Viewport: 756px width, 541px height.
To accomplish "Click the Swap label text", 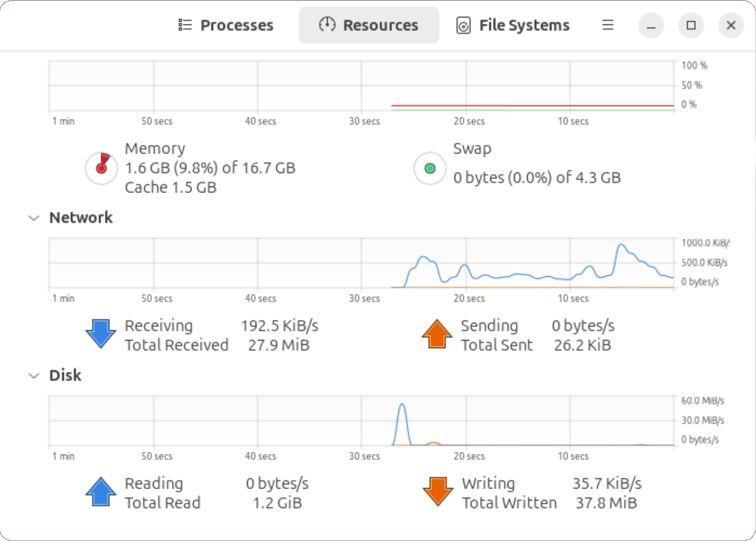I will [472, 148].
